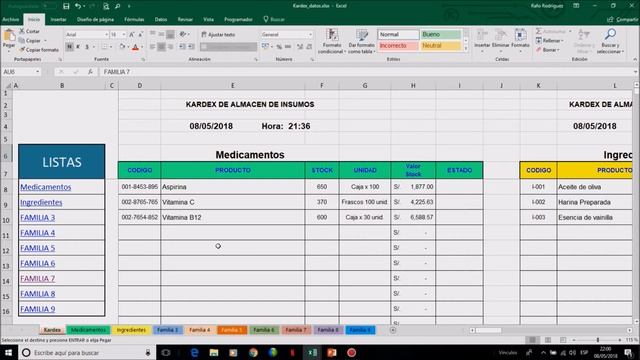Follow the FAMILIA 7 hyperlink
Image resolution: width=640 pixels, height=360 pixels.
[38, 279]
